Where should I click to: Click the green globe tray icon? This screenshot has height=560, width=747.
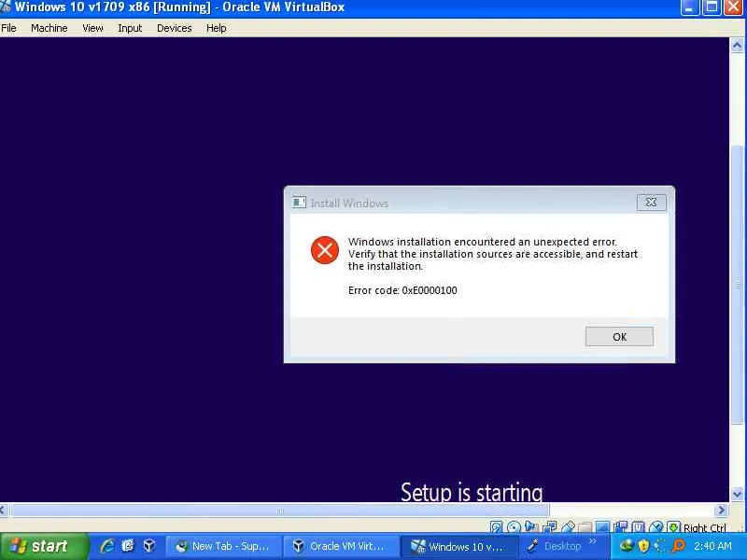pos(626,546)
